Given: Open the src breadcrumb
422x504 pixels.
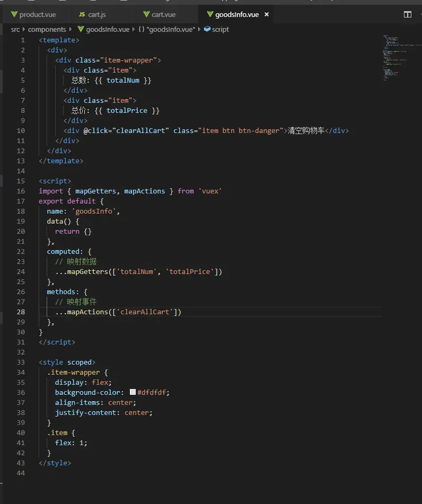Looking at the screenshot, I should coord(15,29).
